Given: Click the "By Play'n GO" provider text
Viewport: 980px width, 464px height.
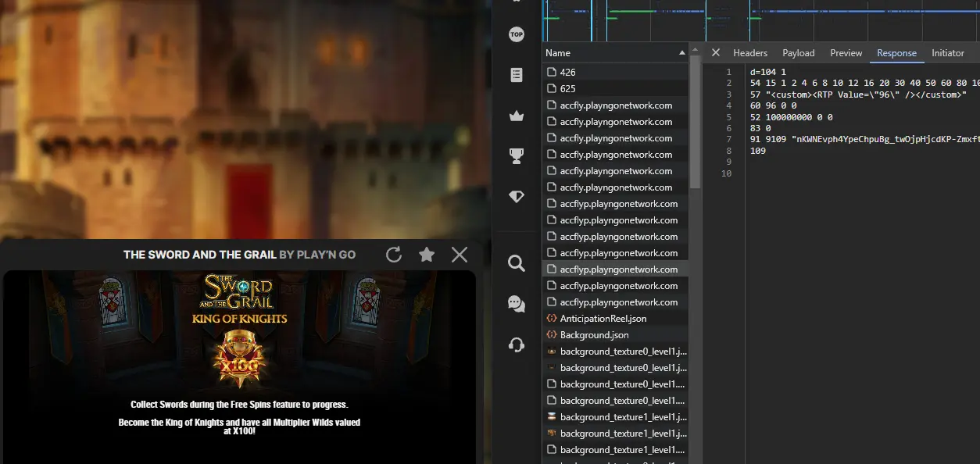Looking at the screenshot, I should click(317, 255).
